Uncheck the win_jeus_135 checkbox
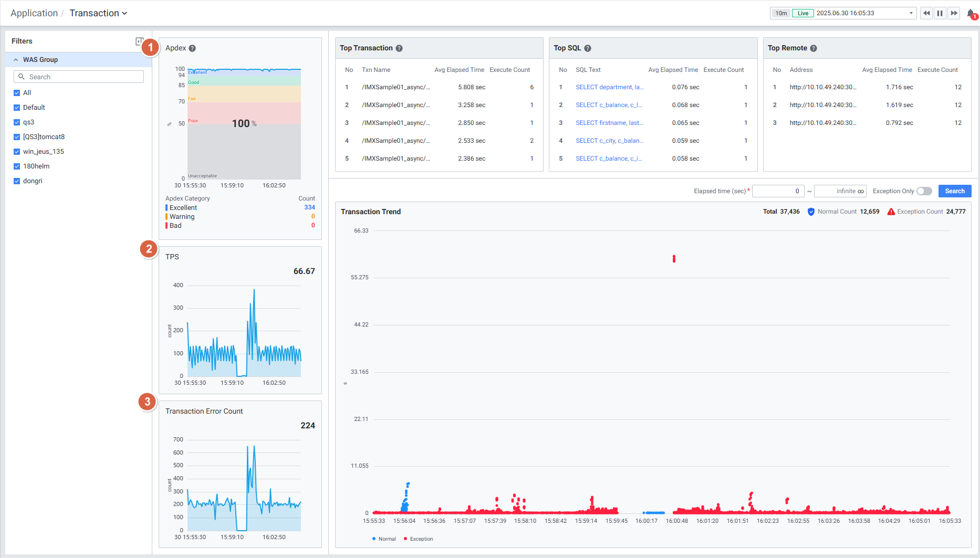This screenshot has width=980, height=558. (17, 152)
